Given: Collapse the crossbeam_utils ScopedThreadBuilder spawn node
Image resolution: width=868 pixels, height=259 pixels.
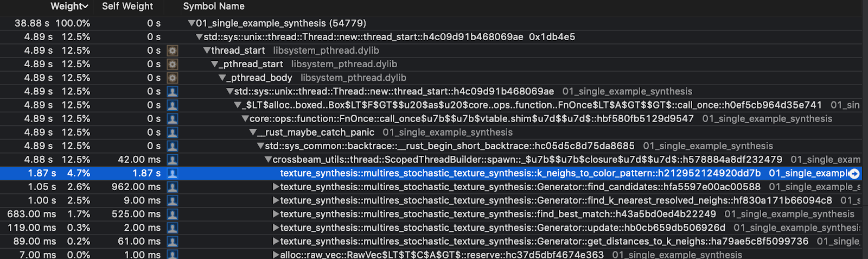Looking at the screenshot, I should point(268,160).
